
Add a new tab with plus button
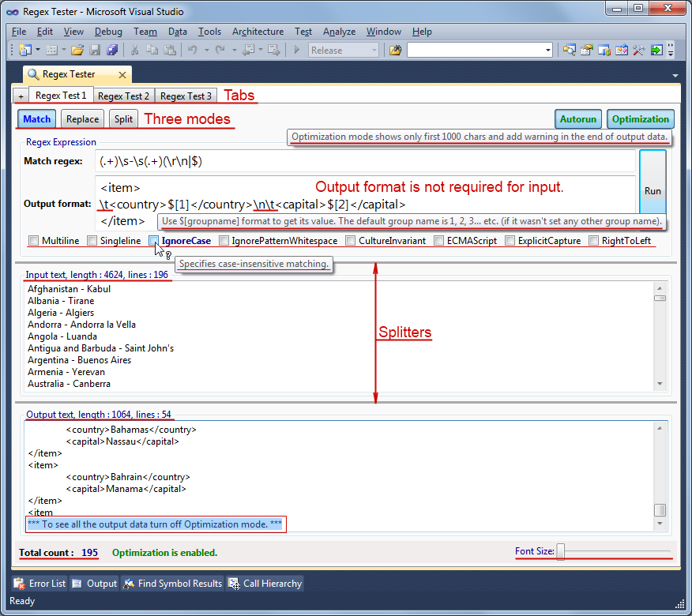[21, 96]
